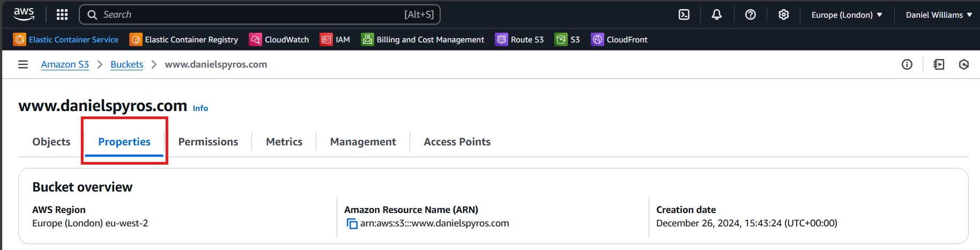Select the Objects tab

point(51,142)
